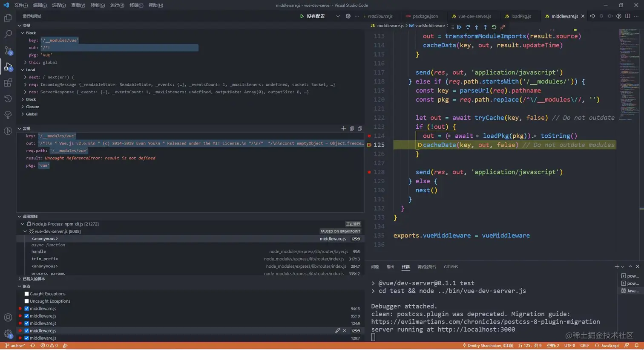The image size is (644, 350).
Task: Disable the middleware.js 128:7 breakpoint
Action: click(26, 338)
